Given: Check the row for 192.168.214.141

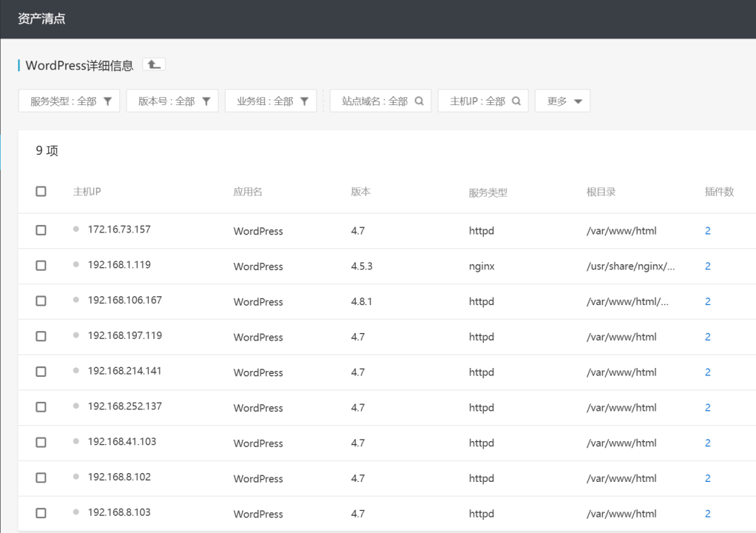Looking at the screenshot, I should [41, 372].
